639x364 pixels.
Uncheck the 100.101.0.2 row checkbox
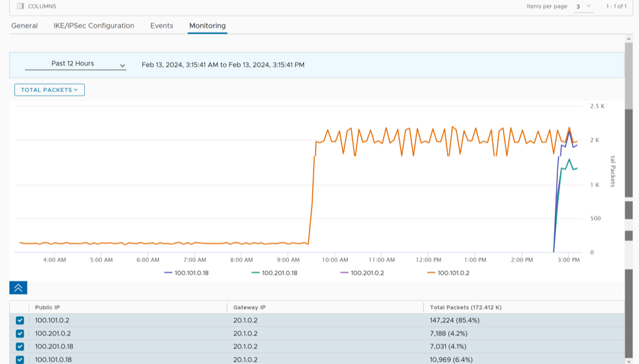pyautogui.click(x=20, y=321)
